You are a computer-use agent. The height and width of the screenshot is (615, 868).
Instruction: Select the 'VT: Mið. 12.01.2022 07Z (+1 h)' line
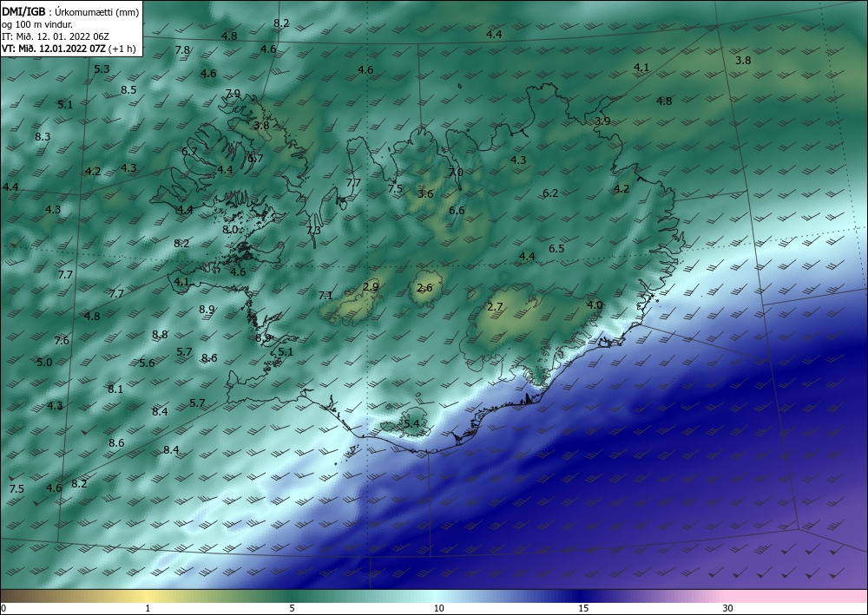69,48
